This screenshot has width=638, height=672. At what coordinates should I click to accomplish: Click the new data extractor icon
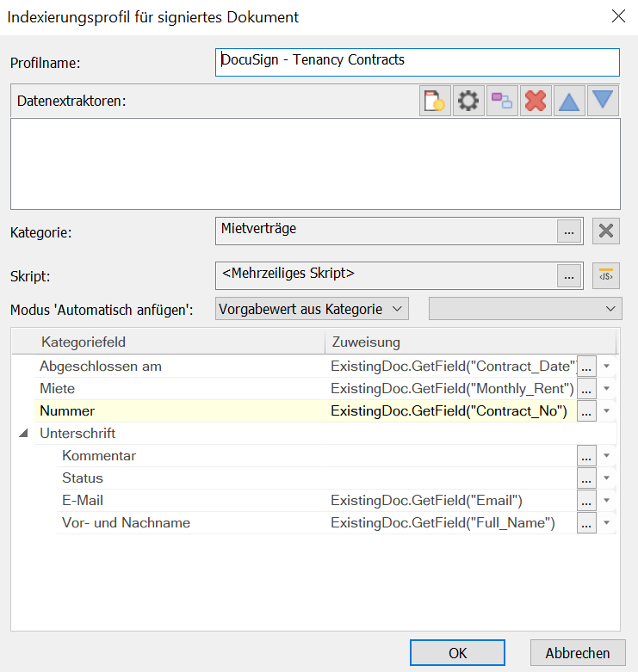pyautogui.click(x=435, y=101)
